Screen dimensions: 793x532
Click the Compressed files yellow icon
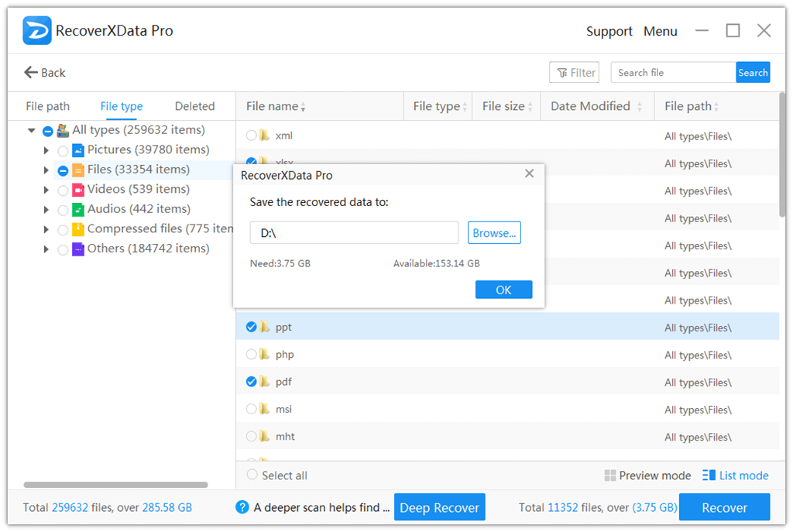click(78, 228)
